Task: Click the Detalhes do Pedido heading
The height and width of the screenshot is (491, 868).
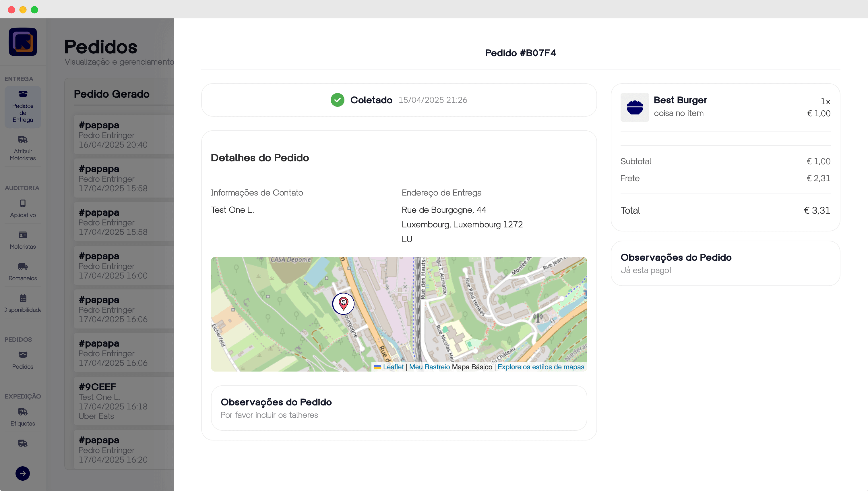Action: pos(259,158)
